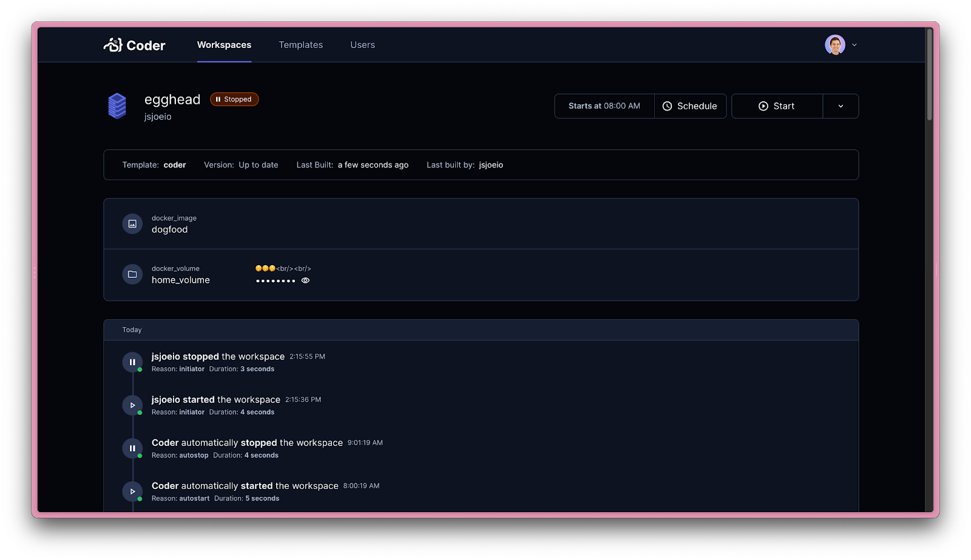Open the Workspaces tab
Screen dimensions: 971x560
pyautogui.click(x=224, y=45)
